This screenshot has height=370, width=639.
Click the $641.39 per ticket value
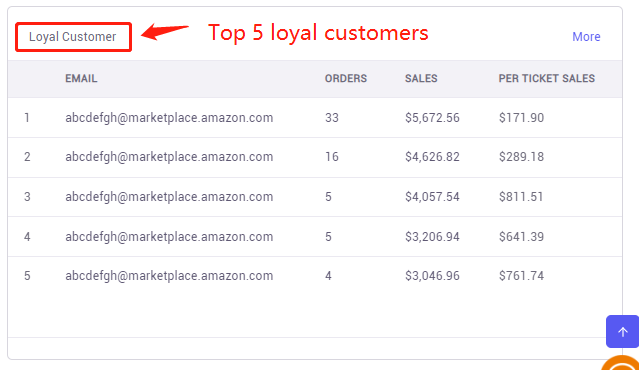click(521, 237)
